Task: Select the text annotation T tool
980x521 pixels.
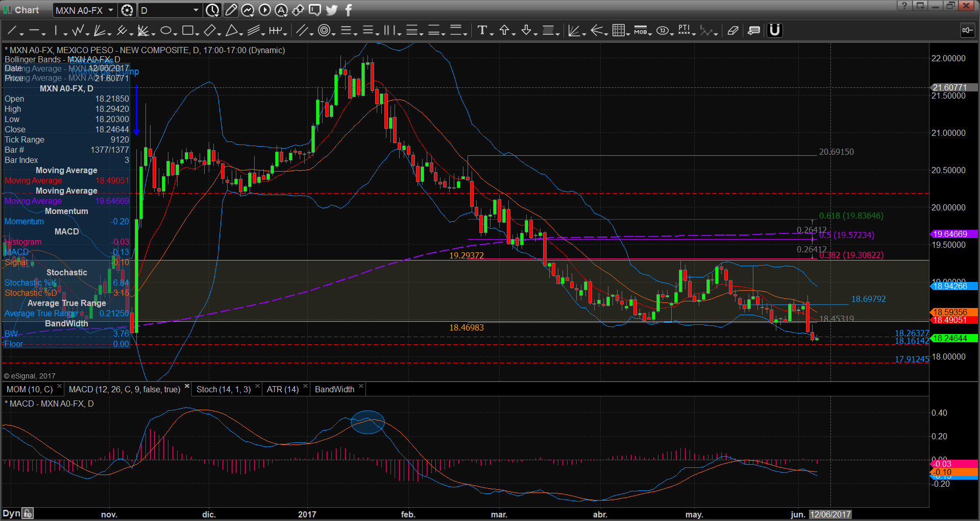Action: (x=482, y=31)
